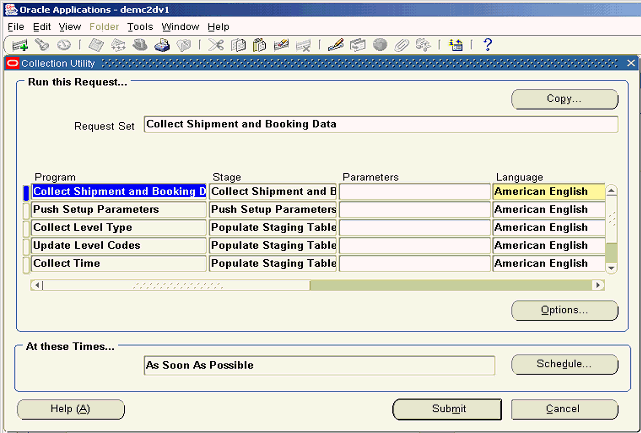Click Language cell of Collect Time row
This screenshot has width=641, height=433.
tap(549, 263)
